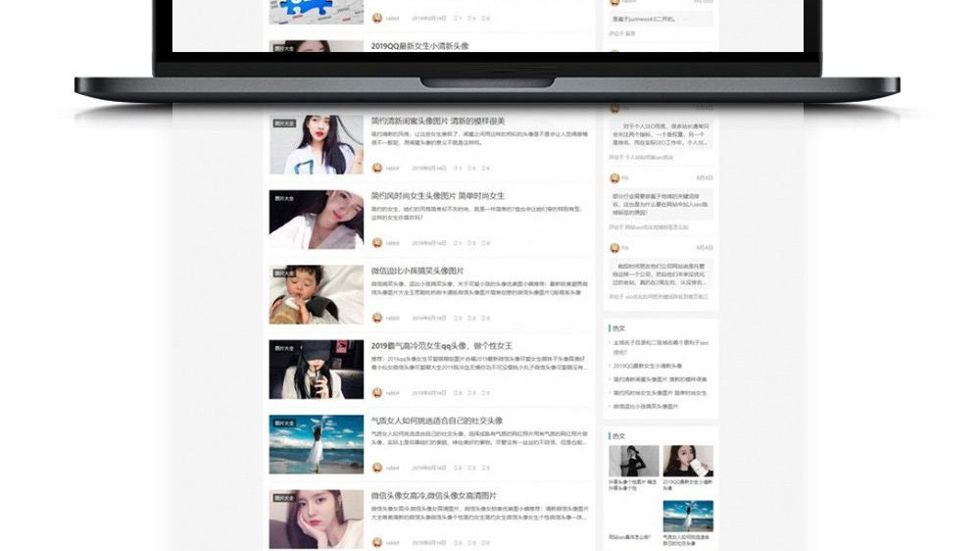Open article 微信头像女高冷,微信头像女高清图片
The height and width of the screenshot is (551, 980).
pos(434,496)
